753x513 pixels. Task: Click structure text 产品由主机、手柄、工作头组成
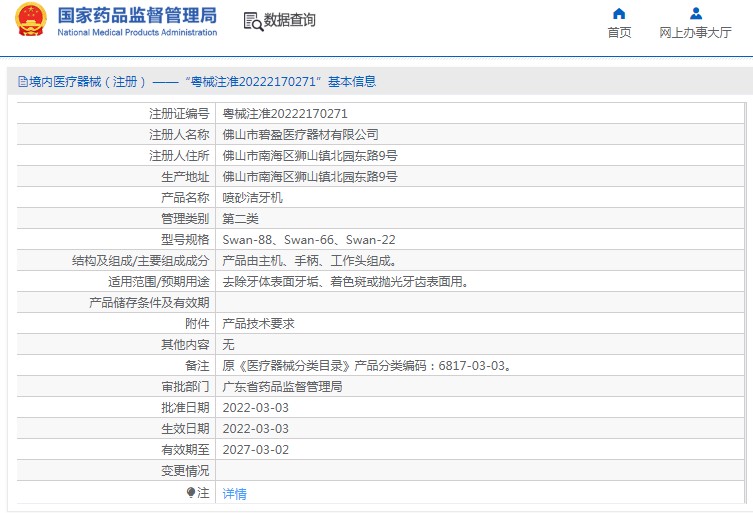309,261
